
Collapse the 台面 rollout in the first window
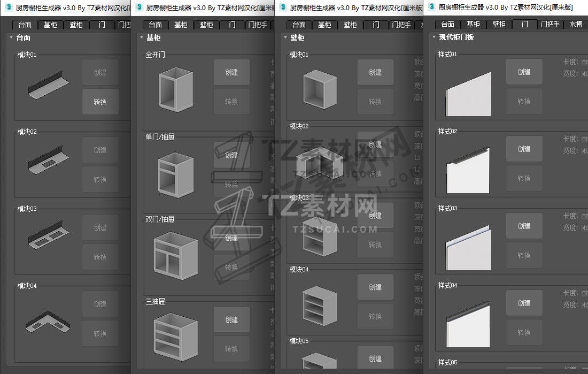coord(11,37)
